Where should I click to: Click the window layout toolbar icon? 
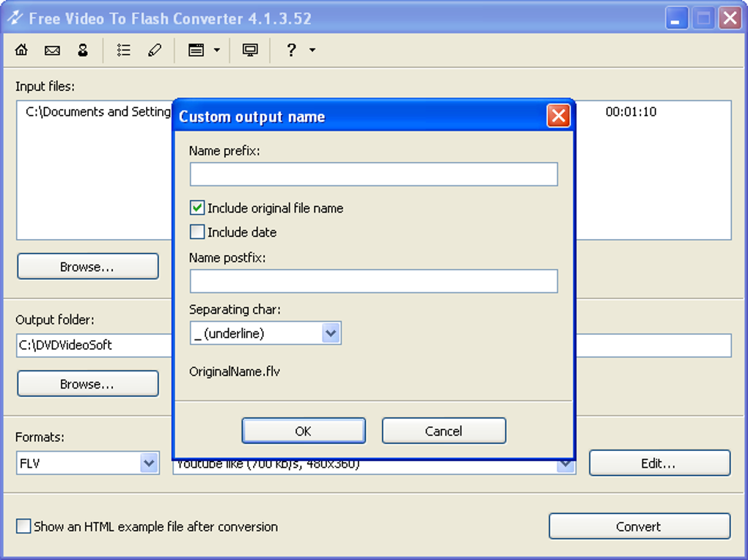(x=196, y=50)
